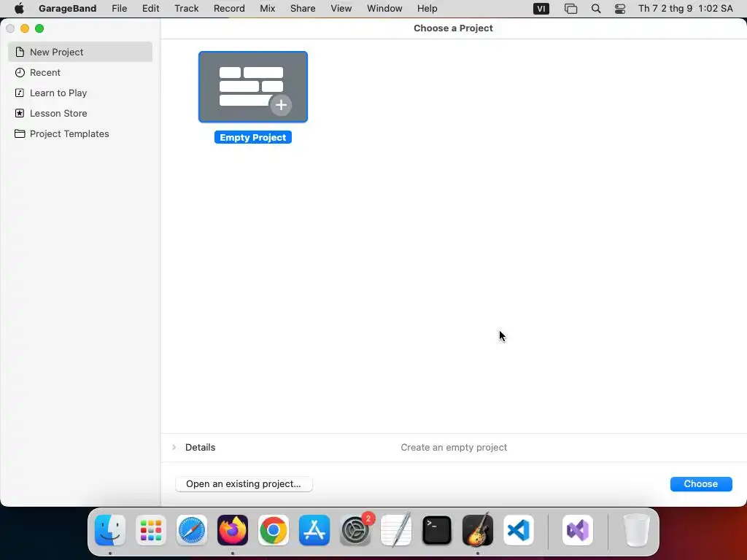Viewport: 747px width, 560px height.
Task: Open TextEdit from the Dock
Action: 396,530
